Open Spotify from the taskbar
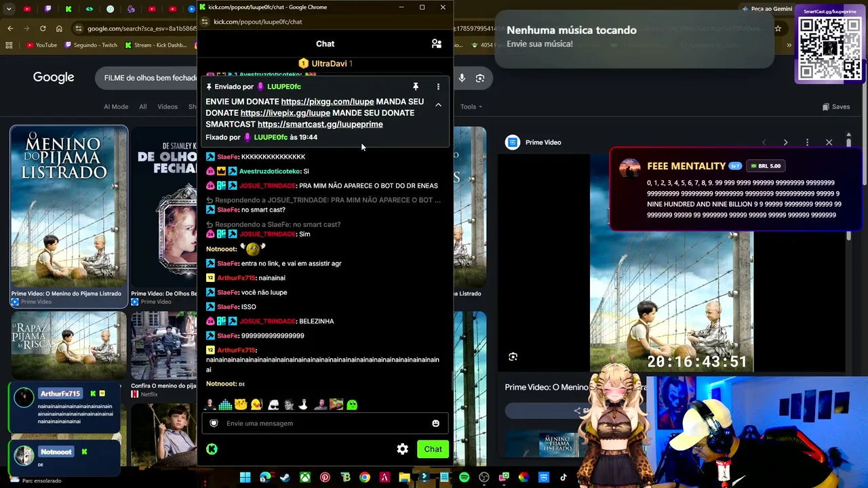 click(x=464, y=477)
